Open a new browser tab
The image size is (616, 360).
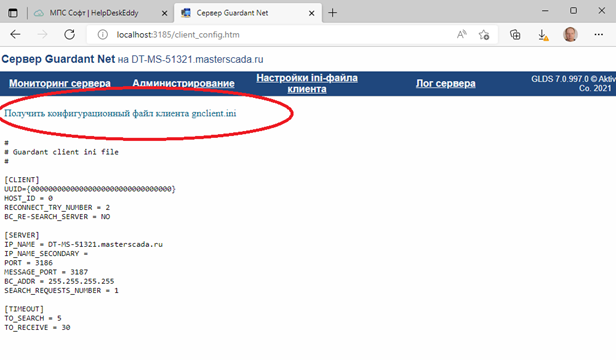[332, 13]
